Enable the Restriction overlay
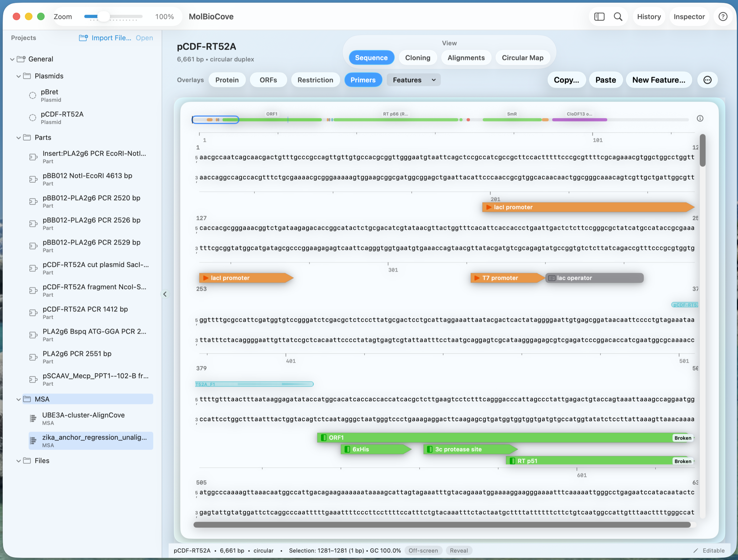The height and width of the screenshot is (560, 738). coord(315,80)
